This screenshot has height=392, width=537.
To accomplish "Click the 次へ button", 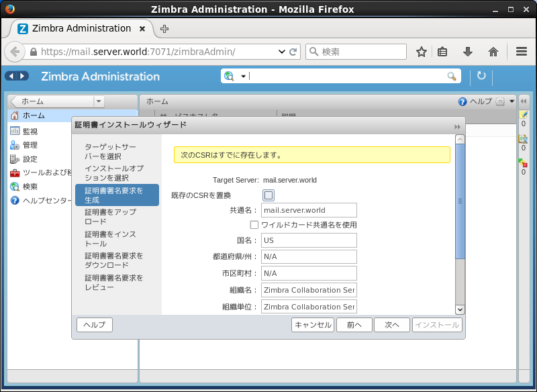I will [392, 325].
